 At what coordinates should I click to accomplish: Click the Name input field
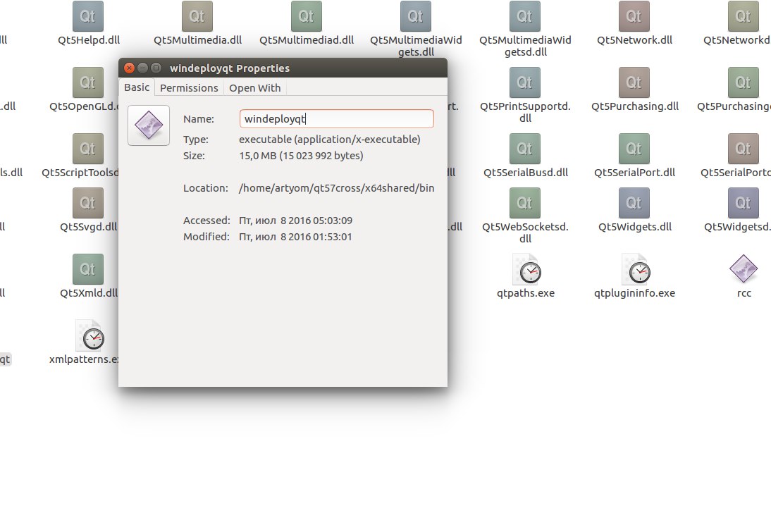click(x=336, y=119)
